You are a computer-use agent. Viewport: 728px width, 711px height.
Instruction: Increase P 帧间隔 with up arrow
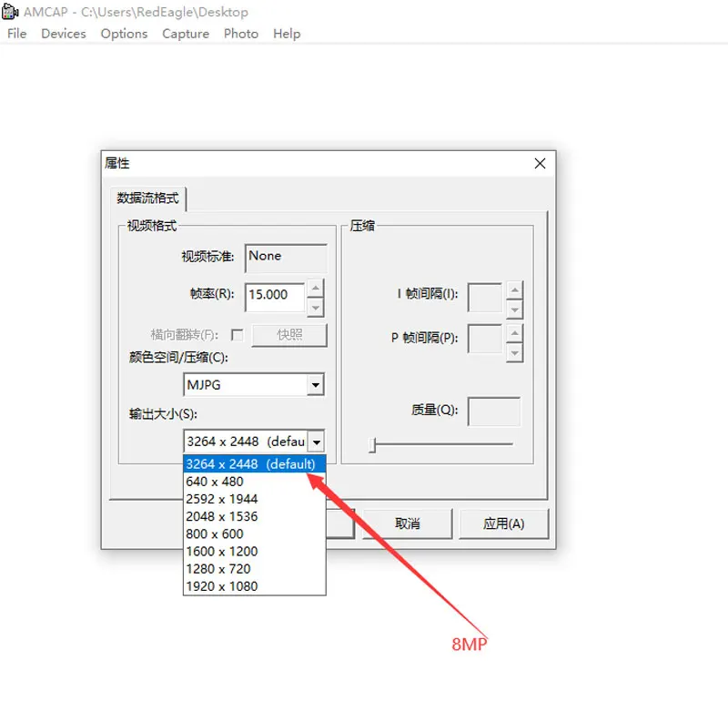(514, 333)
